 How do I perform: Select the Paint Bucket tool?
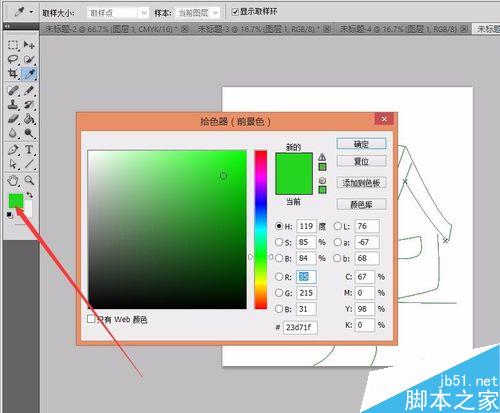pyautogui.click(x=29, y=119)
